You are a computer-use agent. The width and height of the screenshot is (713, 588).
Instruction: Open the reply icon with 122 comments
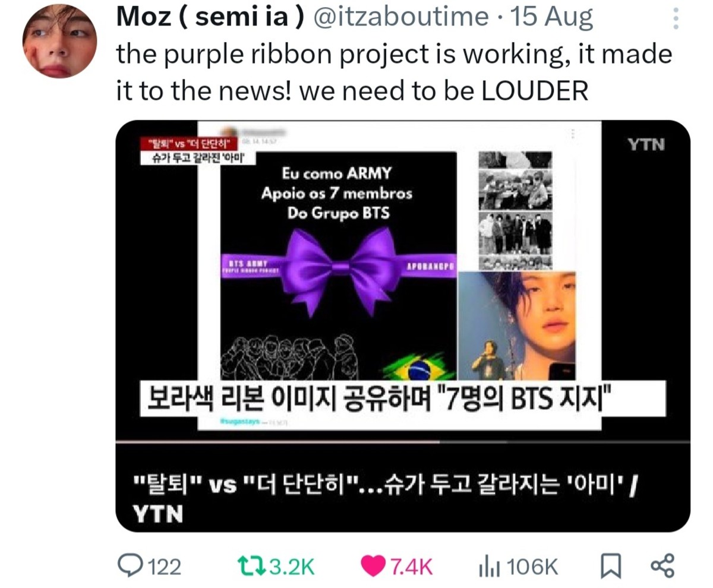coord(131,566)
